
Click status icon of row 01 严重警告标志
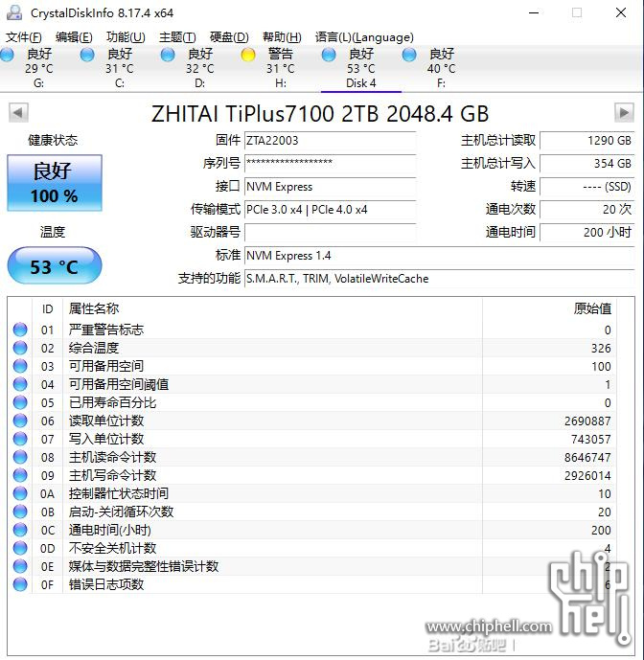tap(20, 330)
